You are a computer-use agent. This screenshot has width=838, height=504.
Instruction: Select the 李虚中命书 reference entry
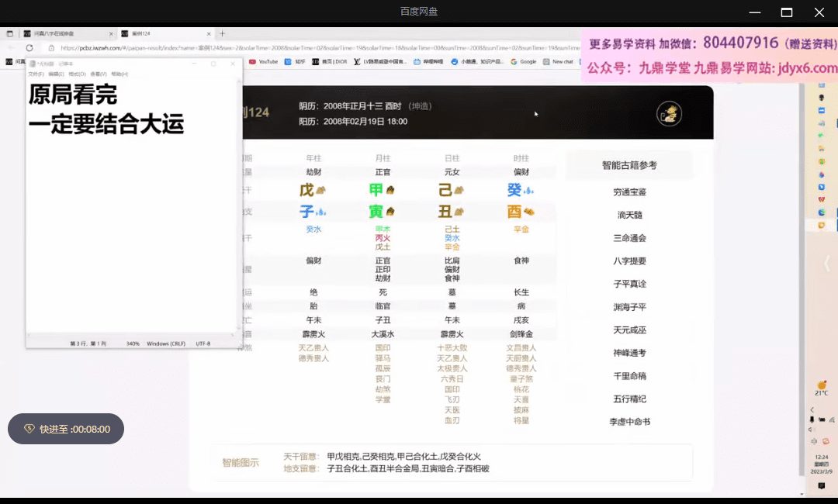click(629, 422)
